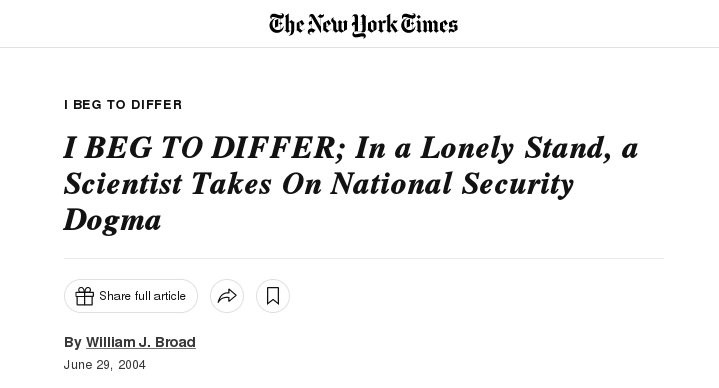Click the 'DIFFER' word in small kicker label
This screenshot has width=719, height=388.
tap(156, 105)
